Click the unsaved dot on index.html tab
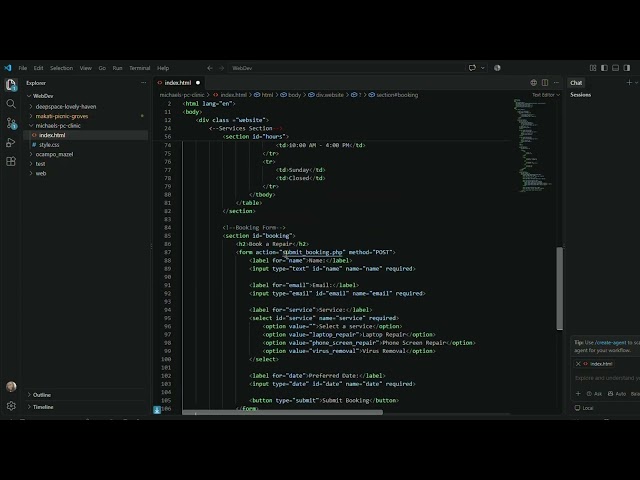This screenshot has width=640, height=480. 198,82
